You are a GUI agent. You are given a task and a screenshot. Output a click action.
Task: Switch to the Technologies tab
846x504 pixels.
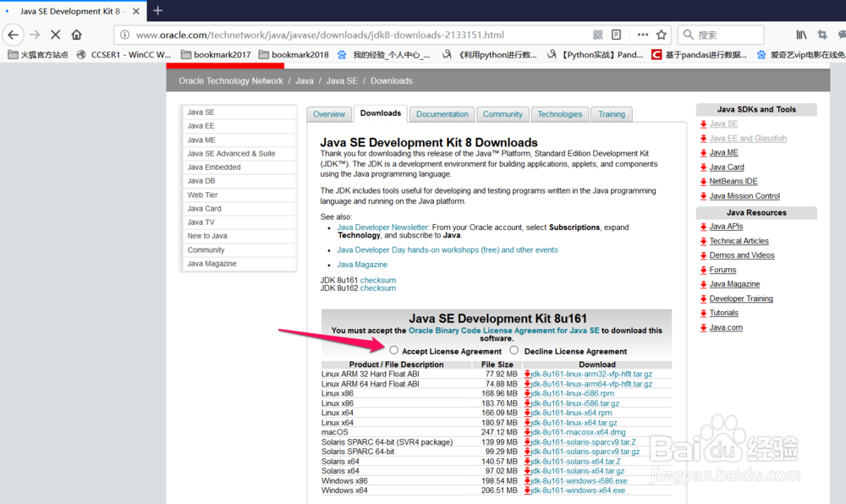(x=559, y=114)
